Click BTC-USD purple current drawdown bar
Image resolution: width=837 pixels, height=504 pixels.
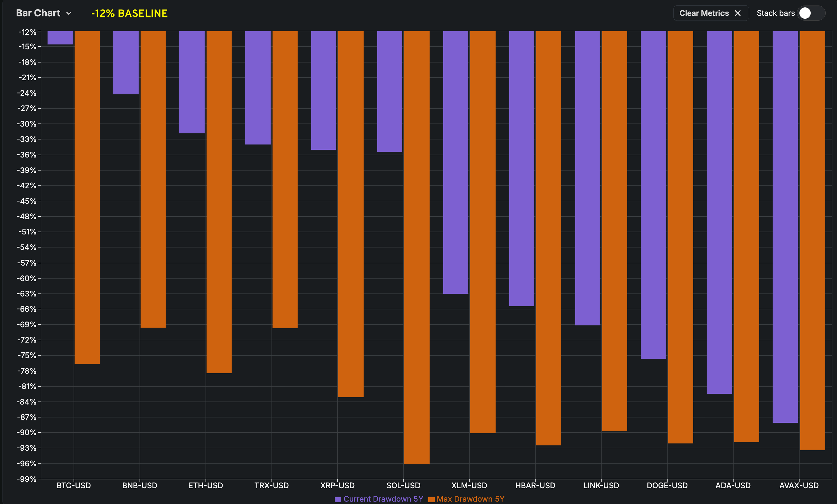pos(60,38)
